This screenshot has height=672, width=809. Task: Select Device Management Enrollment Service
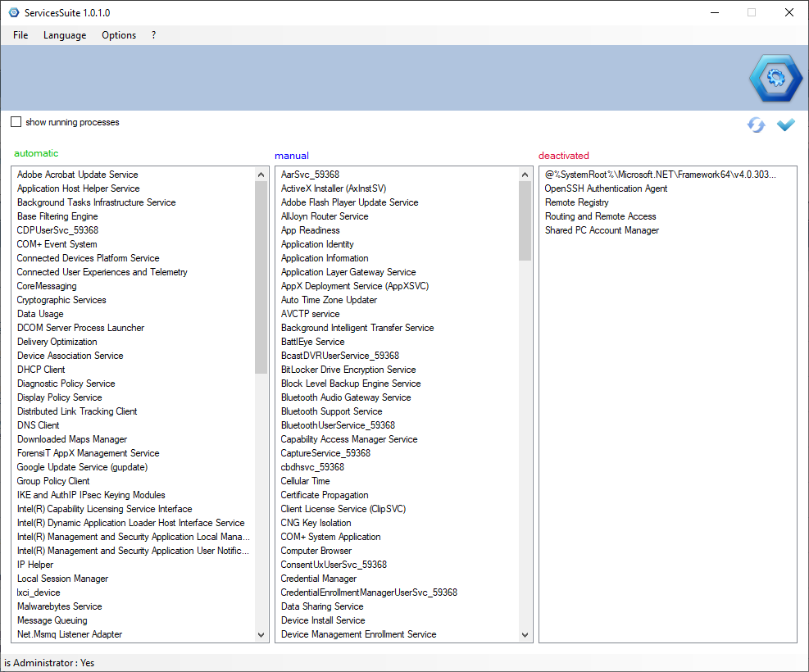[x=358, y=633]
